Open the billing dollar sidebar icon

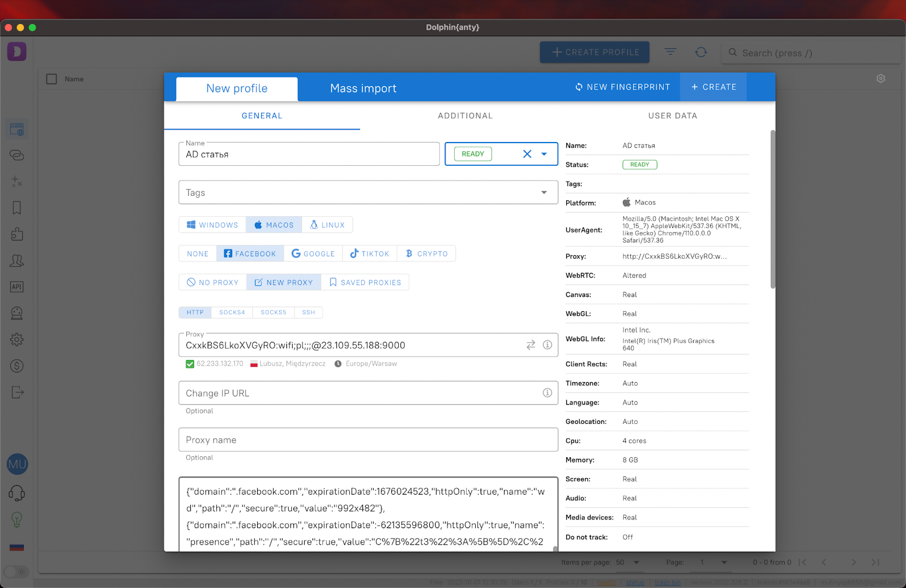17,366
